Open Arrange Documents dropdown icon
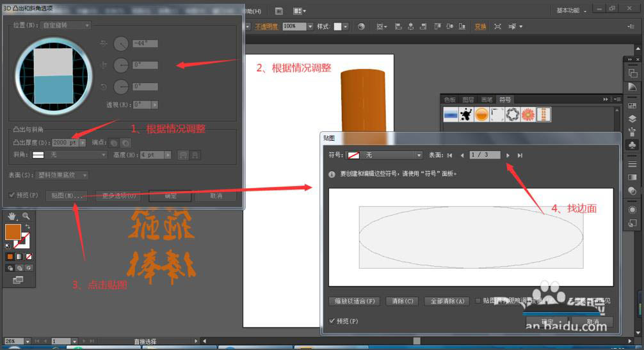The height and width of the screenshot is (350, 644). coord(299,11)
